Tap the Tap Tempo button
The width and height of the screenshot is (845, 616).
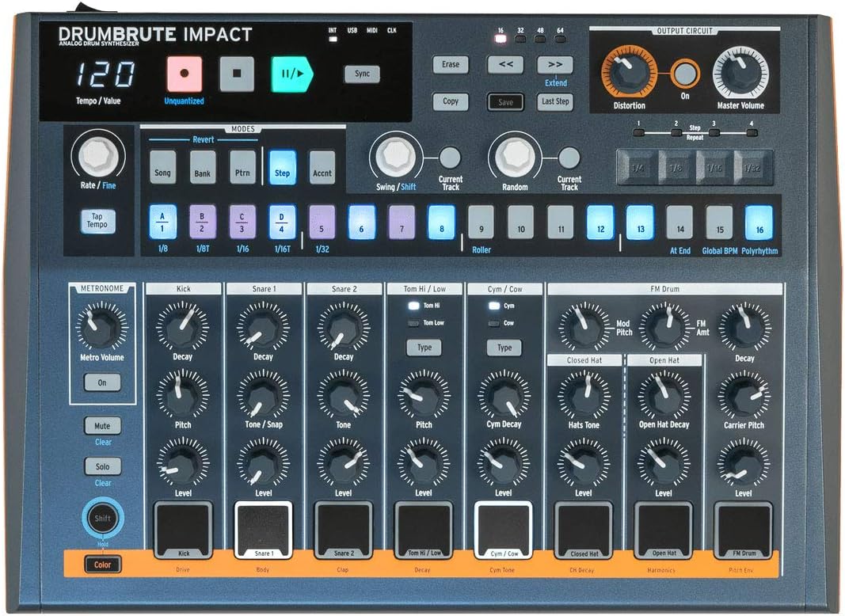click(97, 222)
